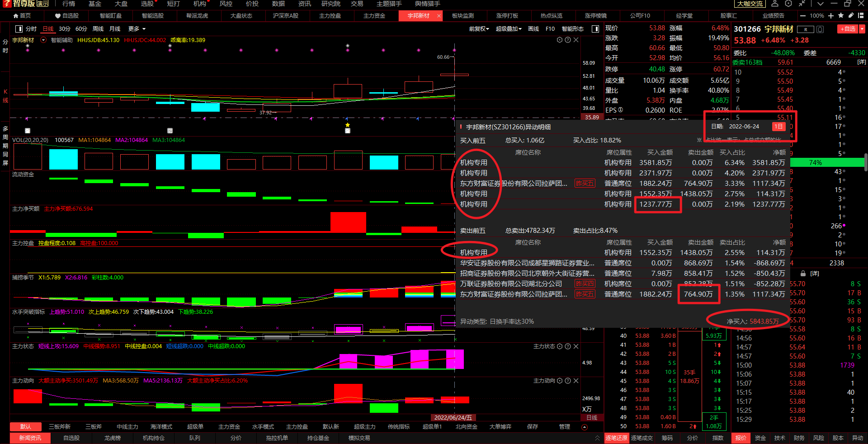This screenshot has height=444, width=868.
Task: Select 北向资金 indicator template
Action: coord(466,427)
